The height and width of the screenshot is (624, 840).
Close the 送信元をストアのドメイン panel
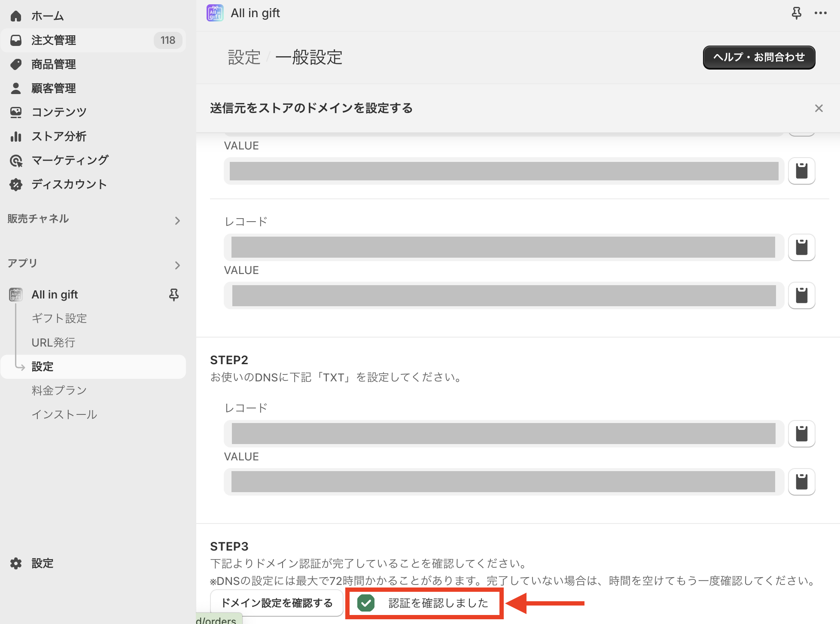(x=819, y=108)
